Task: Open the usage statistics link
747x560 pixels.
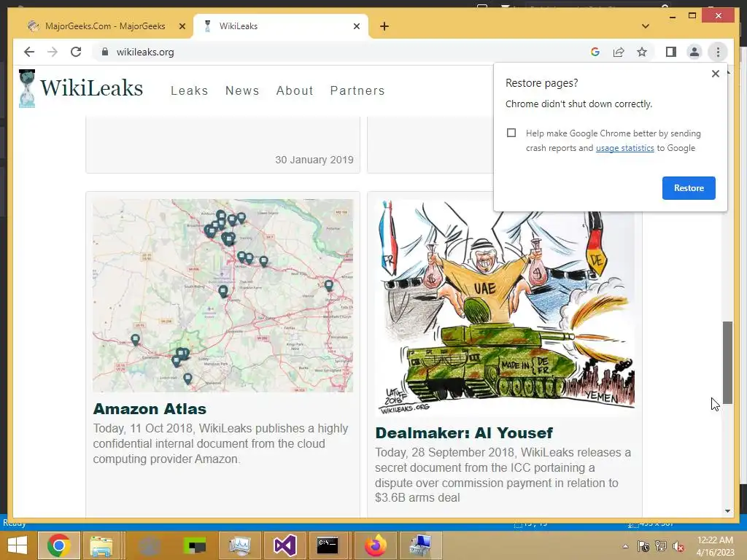Action: coord(624,148)
